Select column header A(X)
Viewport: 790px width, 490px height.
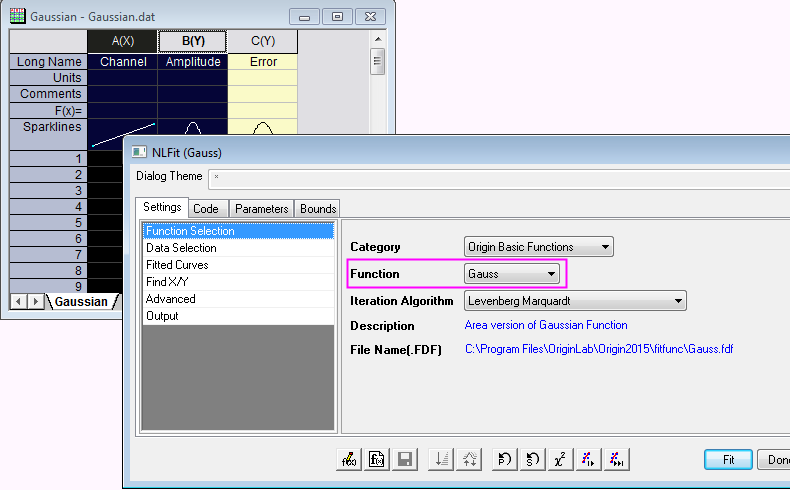coord(123,41)
